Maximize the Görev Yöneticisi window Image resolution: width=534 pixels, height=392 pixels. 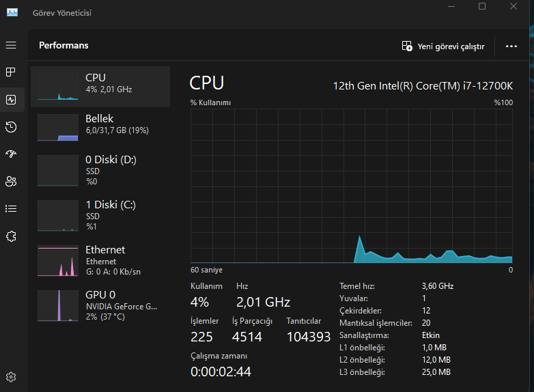point(482,7)
